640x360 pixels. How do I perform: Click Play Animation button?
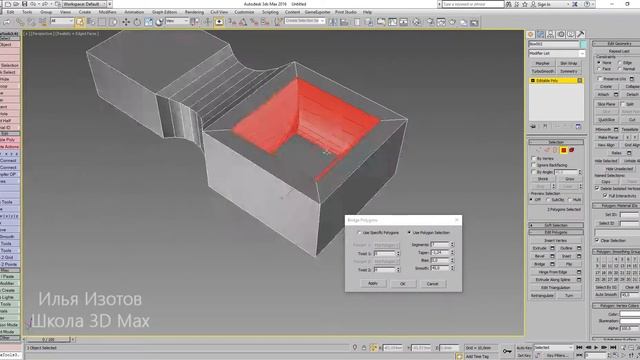tap(596, 347)
